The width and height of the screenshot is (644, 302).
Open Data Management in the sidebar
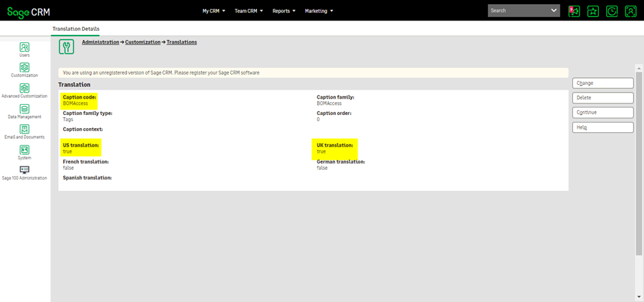[x=25, y=109]
